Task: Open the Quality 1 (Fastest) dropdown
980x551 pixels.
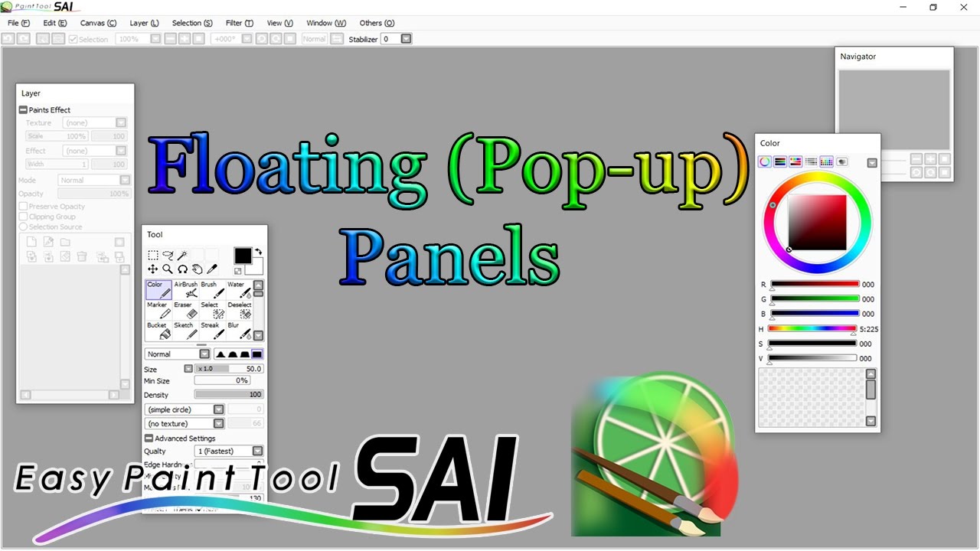Action: [257, 452]
